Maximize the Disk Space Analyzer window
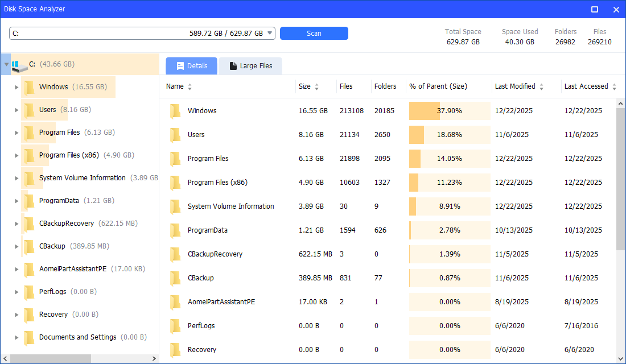The height and width of the screenshot is (364, 626). pos(595,9)
